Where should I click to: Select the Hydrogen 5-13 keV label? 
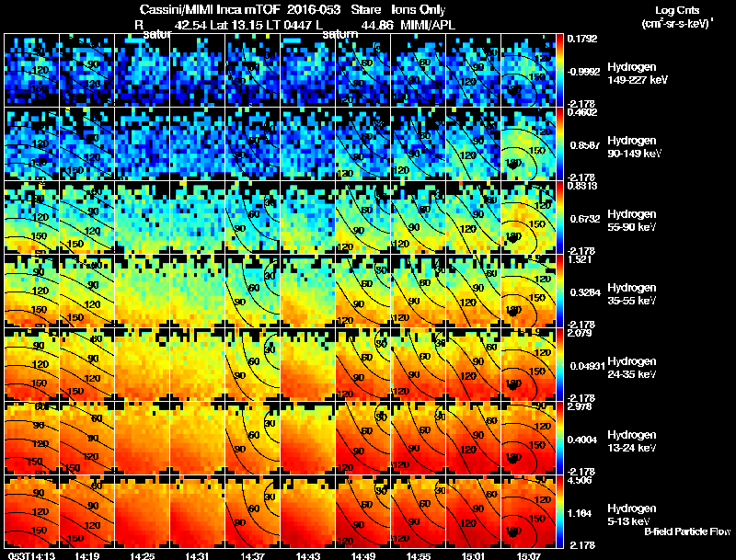point(632,515)
